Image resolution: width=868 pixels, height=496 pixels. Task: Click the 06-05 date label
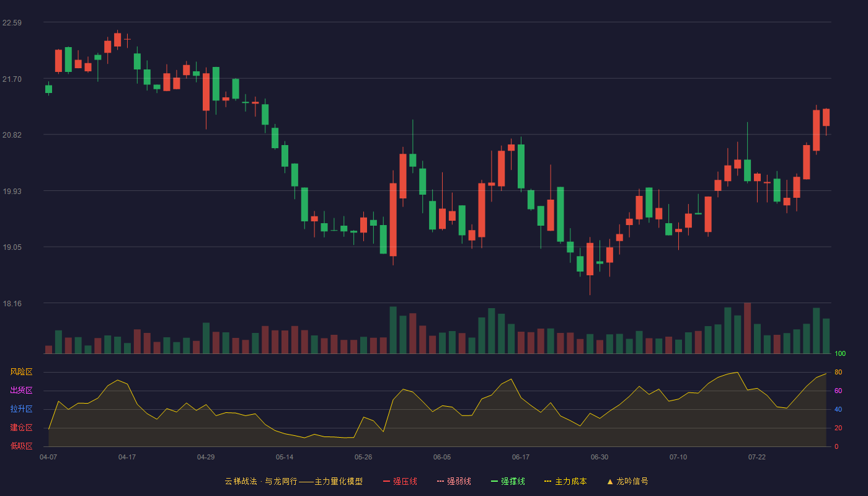[442, 457]
